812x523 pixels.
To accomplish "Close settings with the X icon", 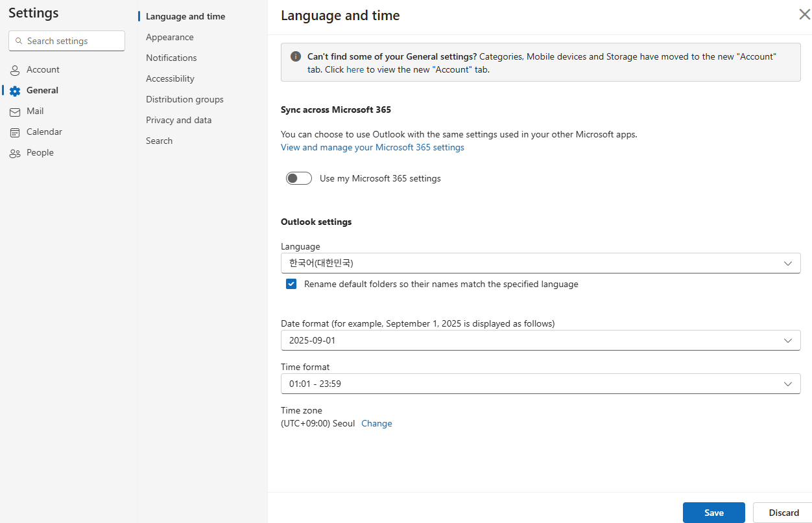I will click(804, 14).
